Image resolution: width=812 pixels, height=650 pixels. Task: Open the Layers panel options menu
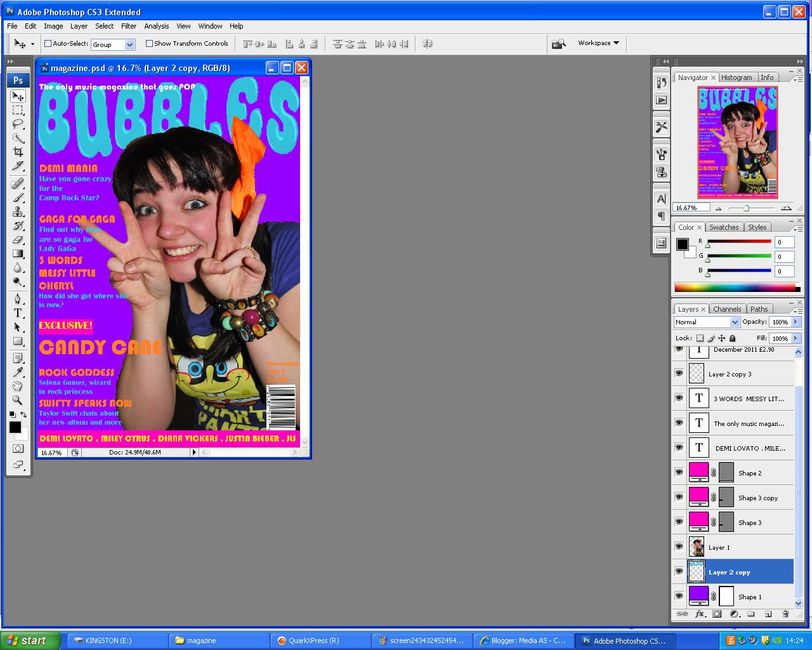coord(799,311)
